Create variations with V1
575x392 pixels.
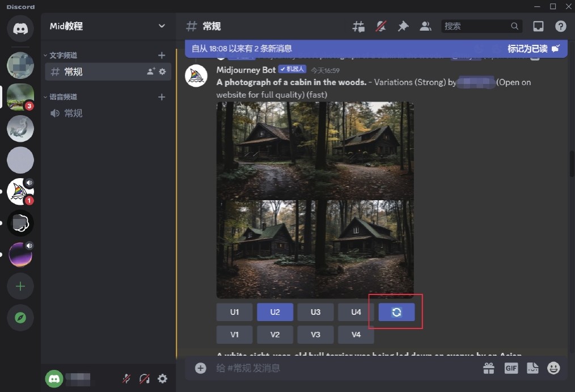click(x=234, y=335)
